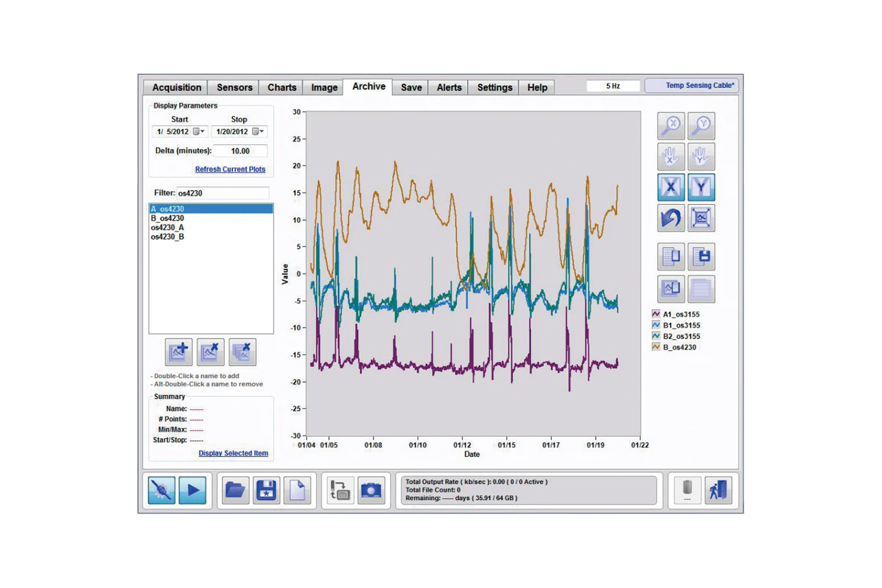Click the save chart data floppy icon

701,257
